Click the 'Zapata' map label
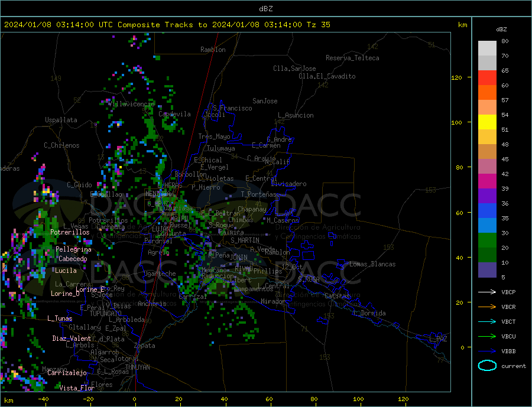Image resolution: width=532 pixels, height=407 pixels. 145,346
